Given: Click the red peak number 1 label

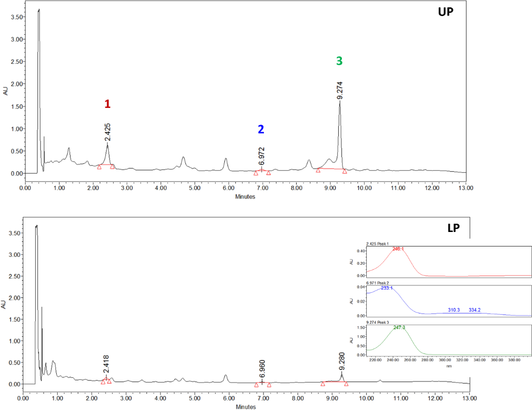Looking at the screenshot, I should pos(107,104).
